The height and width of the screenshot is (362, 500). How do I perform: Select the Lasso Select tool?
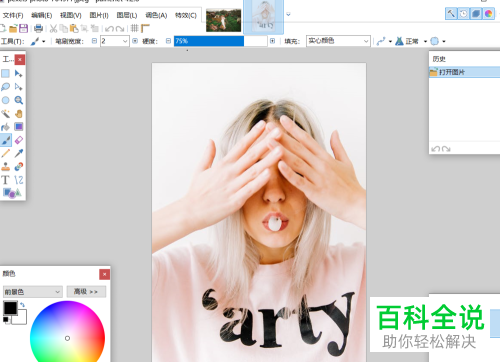click(5, 87)
